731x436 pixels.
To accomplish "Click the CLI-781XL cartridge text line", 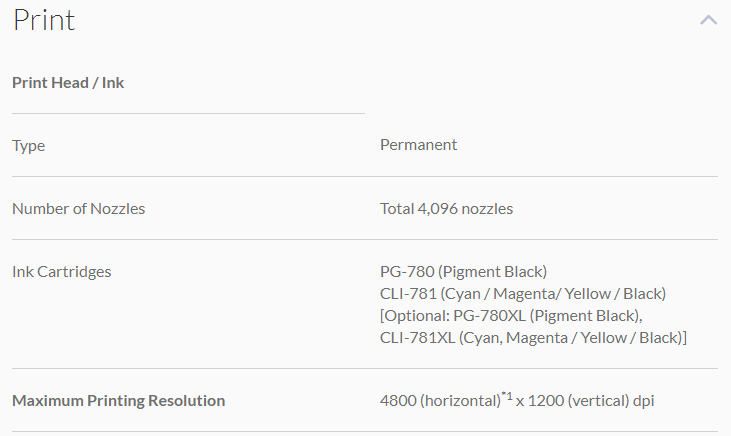I will pos(533,338).
